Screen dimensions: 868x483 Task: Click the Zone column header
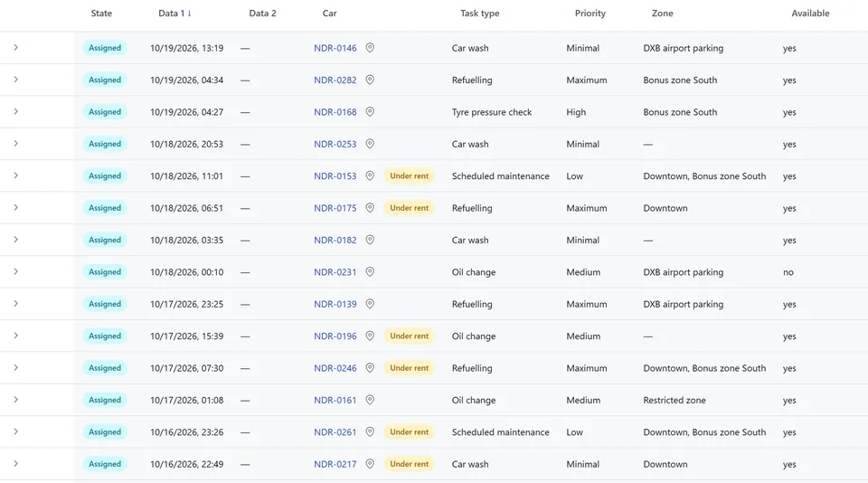[662, 14]
